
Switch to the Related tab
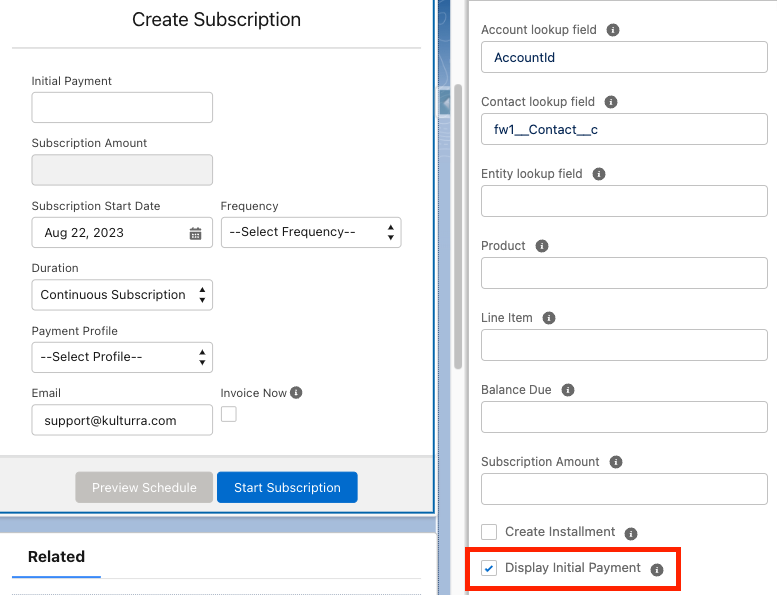pyautogui.click(x=56, y=557)
